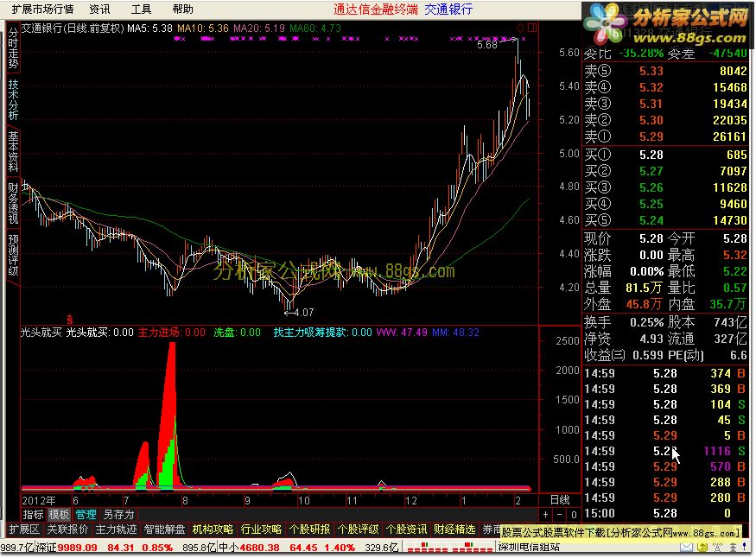Click the yellow upload box status icon
The image size is (756, 558).
702,547
